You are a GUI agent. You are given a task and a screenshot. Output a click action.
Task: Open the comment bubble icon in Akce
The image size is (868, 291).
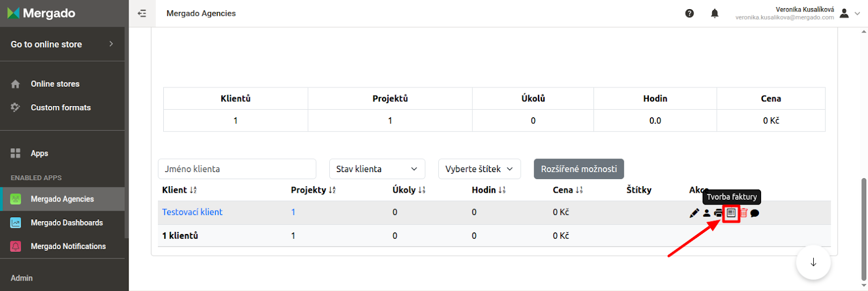point(755,213)
